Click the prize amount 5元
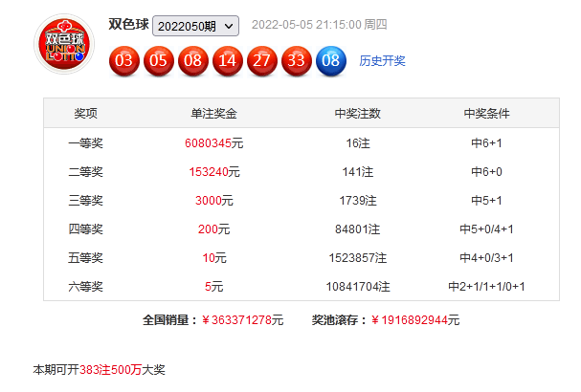Viewport: 581px width, 392px height. coord(213,287)
